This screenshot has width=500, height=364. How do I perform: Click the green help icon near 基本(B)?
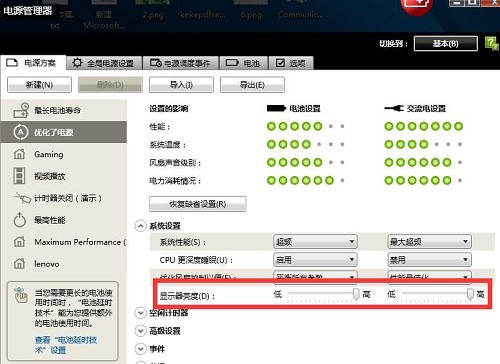[492, 43]
